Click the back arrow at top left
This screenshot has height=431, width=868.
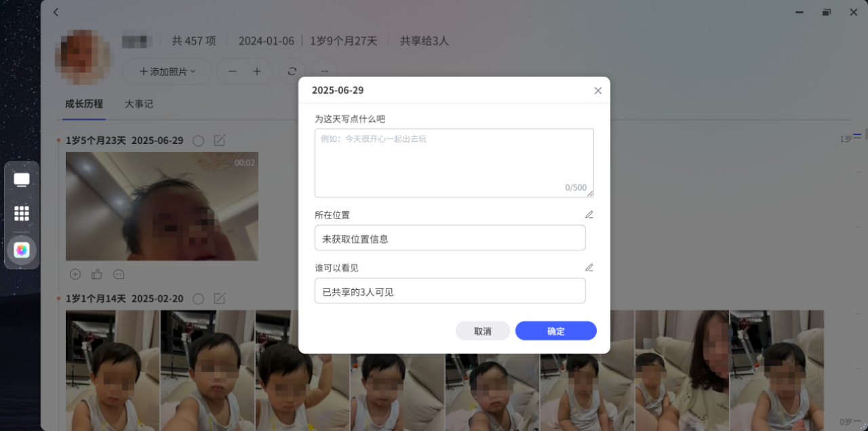click(x=56, y=12)
